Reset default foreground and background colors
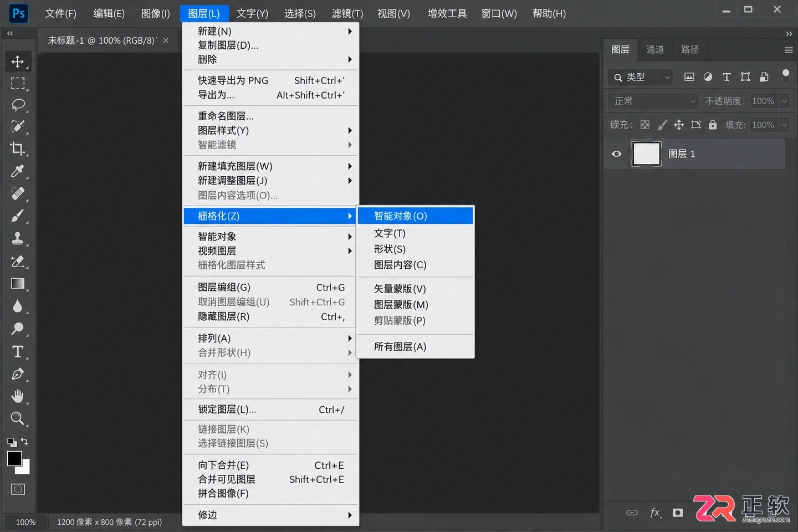Image resolution: width=798 pixels, height=532 pixels. coord(12,442)
